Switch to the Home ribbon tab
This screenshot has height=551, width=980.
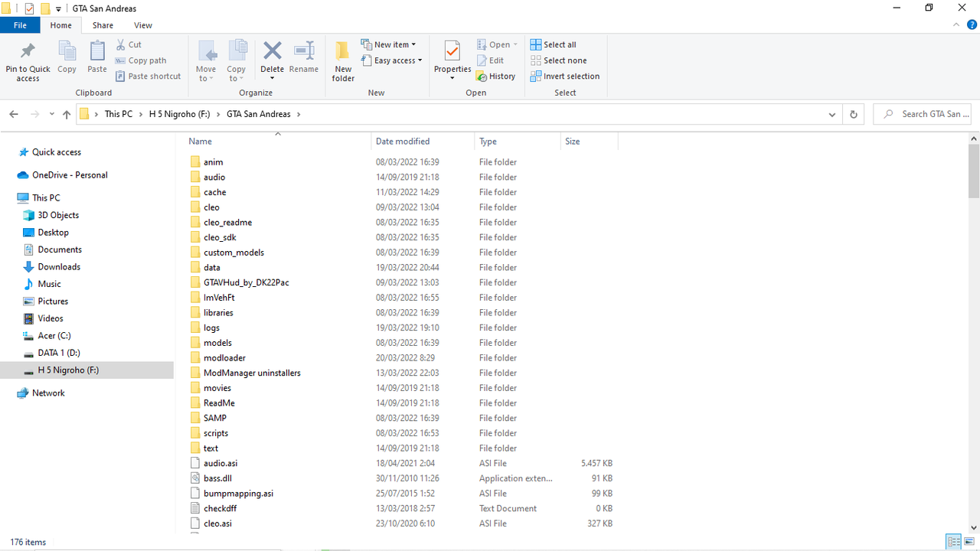click(x=60, y=25)
